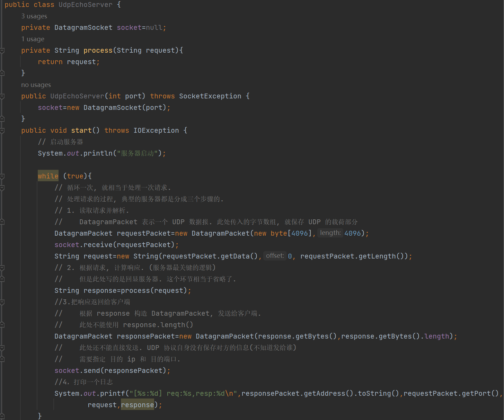The image size is (504, 420).
Task: Click 'socket=null;' field initializer
Action: (141, 28)
